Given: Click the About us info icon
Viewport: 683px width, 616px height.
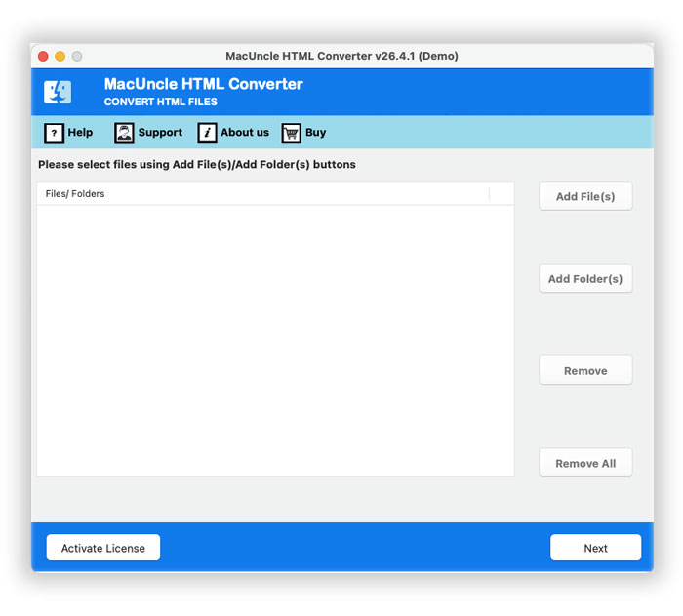Looking at the screenshot, I should click(x=207, y=133).
